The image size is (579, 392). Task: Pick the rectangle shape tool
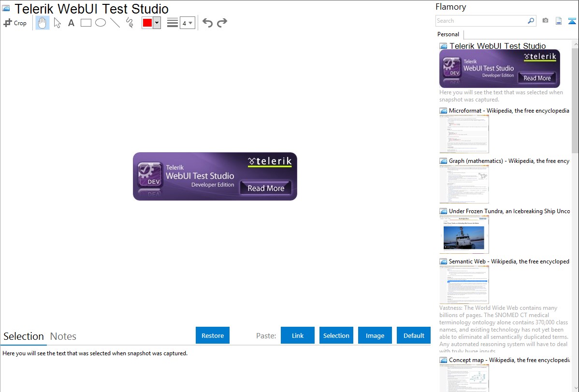pos(86,23)
